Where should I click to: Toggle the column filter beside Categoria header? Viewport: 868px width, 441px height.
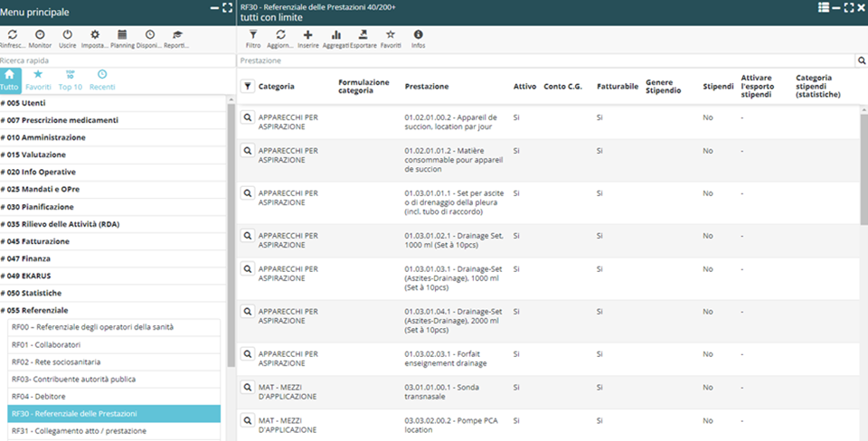248,87
